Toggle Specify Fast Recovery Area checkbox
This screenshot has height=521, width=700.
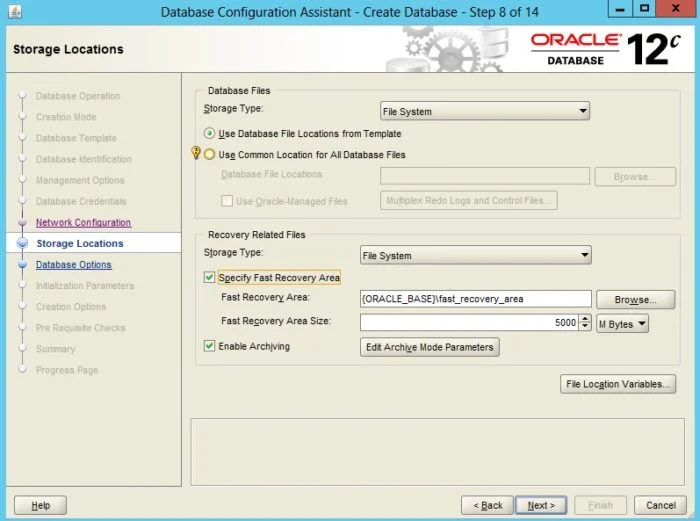pyautogui.click(x=209, y=277)
